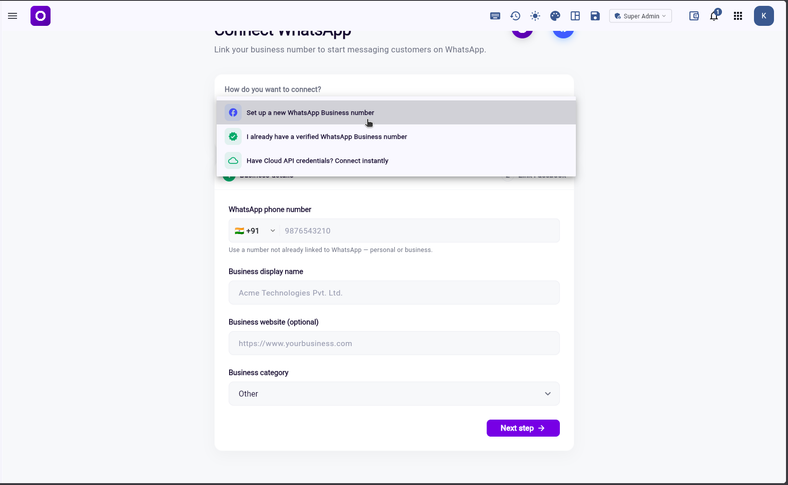The width and height of the screenshot is (788, 485).
Task: Choose I already have a verified WhatsApp number
Action: tap(396, 137)
